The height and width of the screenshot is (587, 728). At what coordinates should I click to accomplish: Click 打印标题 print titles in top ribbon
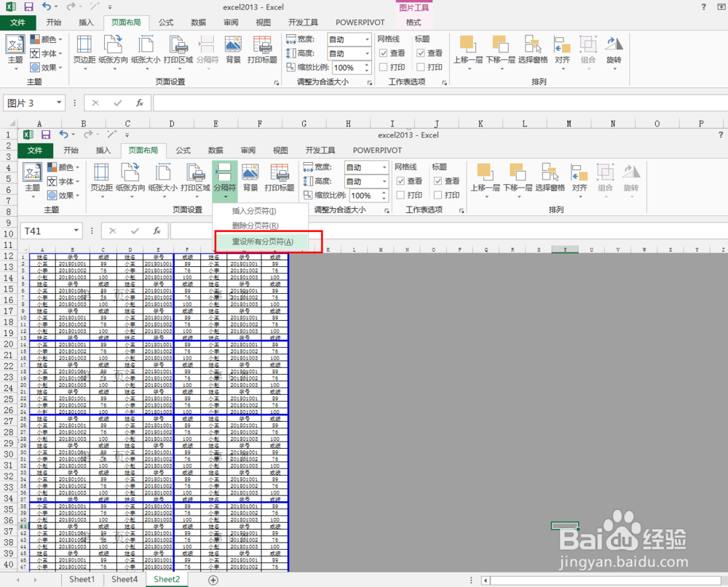click(262, 50)
